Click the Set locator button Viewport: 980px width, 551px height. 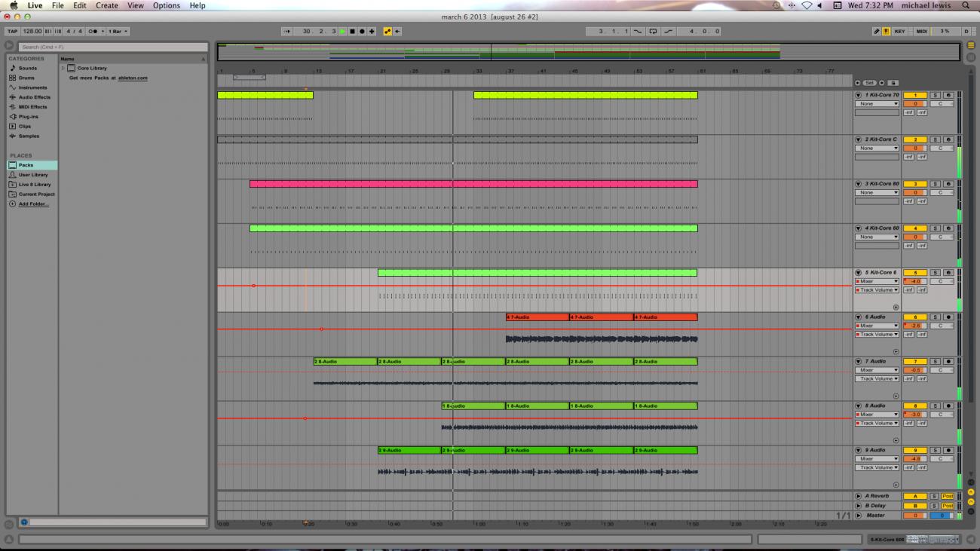click(869, 83)
